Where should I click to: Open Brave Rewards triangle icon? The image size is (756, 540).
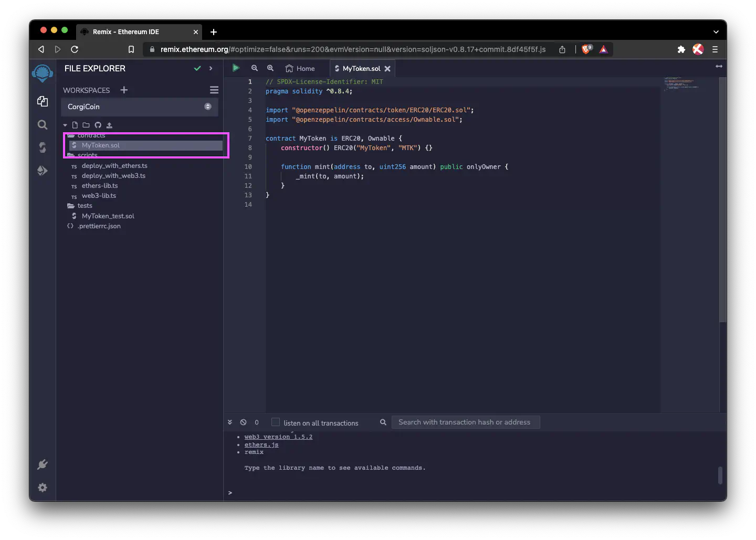pyautogui.click(x=604, y=49)
